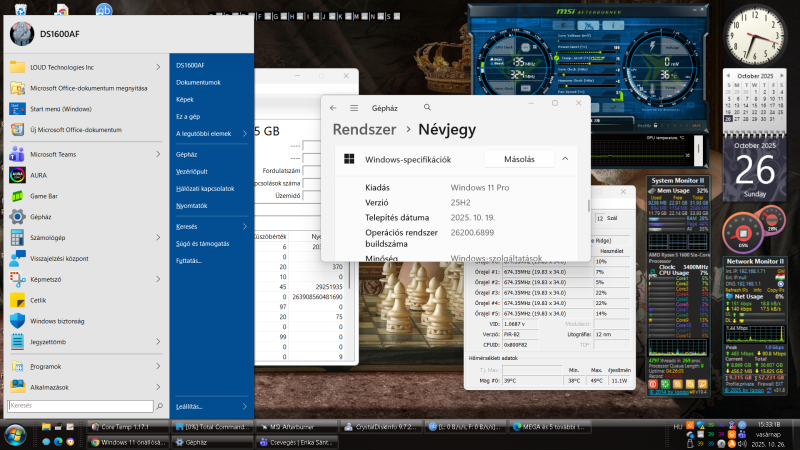Click MSI Afterburner apply checkmark button
This screenshot has width=800, height=450.
point(613,108)
